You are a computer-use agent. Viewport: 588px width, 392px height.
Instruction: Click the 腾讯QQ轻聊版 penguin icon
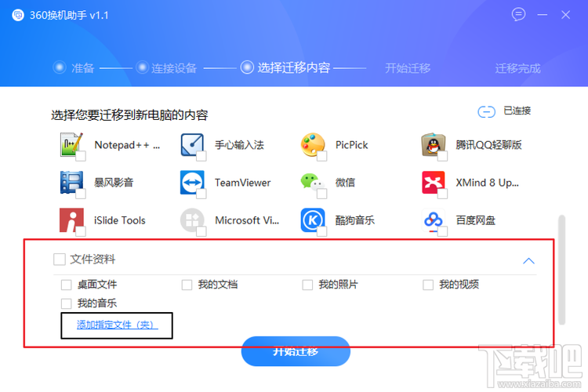point(433,144)
